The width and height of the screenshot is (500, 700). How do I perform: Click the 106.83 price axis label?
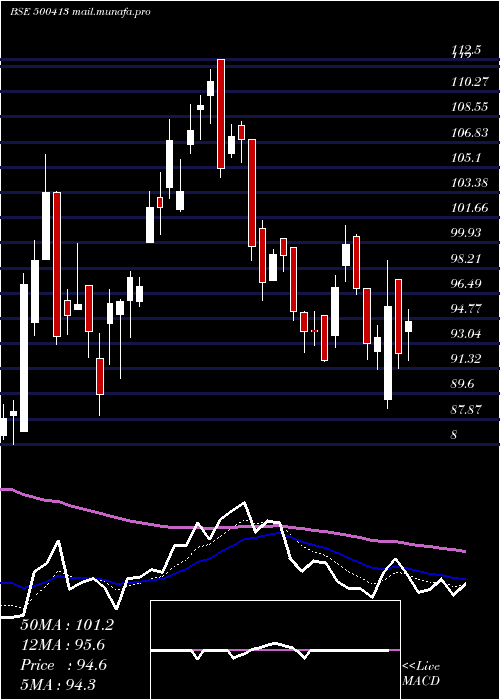pos(469,133)
